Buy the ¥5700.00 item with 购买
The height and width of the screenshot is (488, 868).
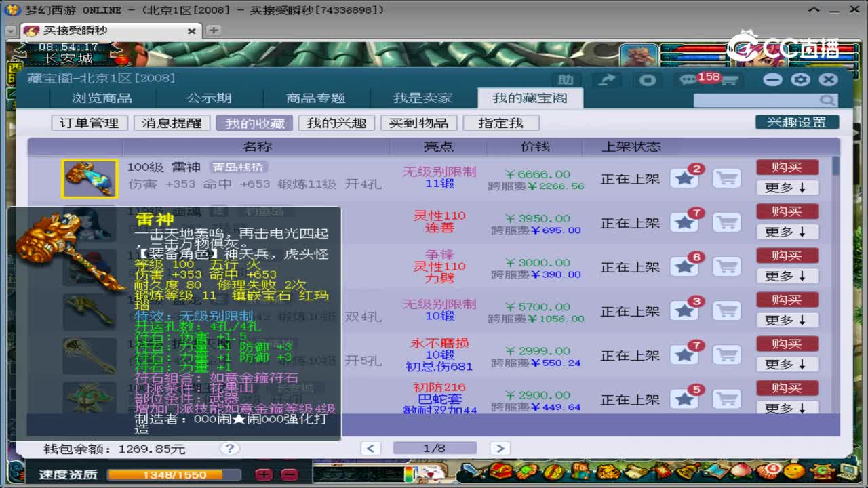click(787, 300)
